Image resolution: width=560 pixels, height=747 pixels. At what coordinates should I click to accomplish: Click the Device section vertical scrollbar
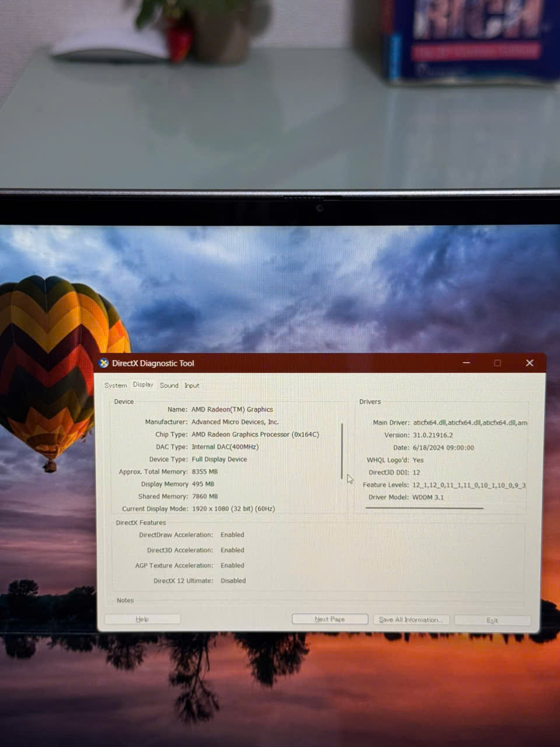[x=342, y=451]
